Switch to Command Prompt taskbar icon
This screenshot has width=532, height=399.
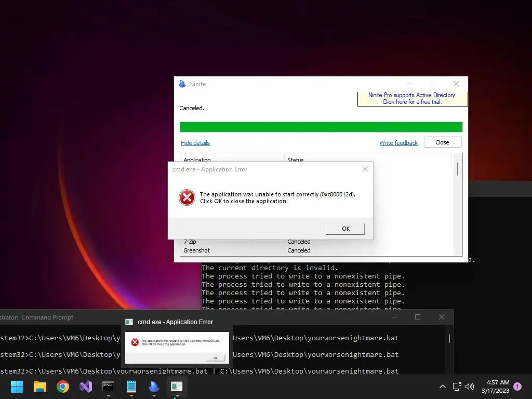click(x=108, y=387)
